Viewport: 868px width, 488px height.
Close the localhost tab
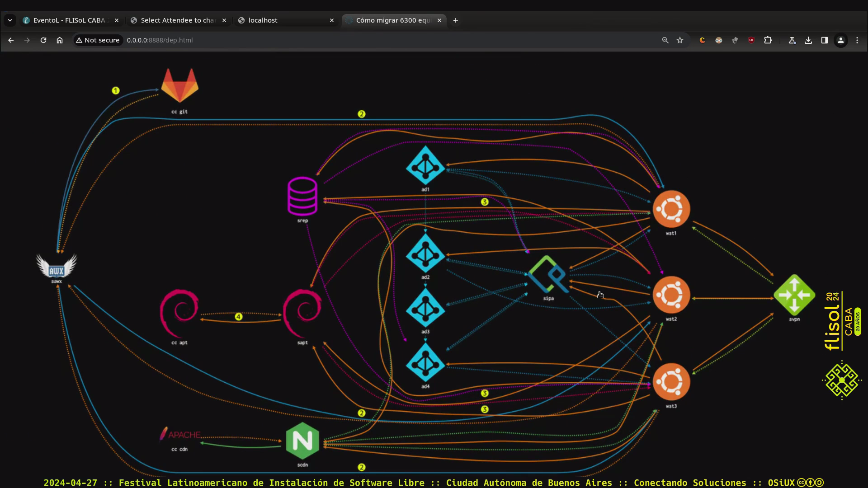click(x=332, y=20)
